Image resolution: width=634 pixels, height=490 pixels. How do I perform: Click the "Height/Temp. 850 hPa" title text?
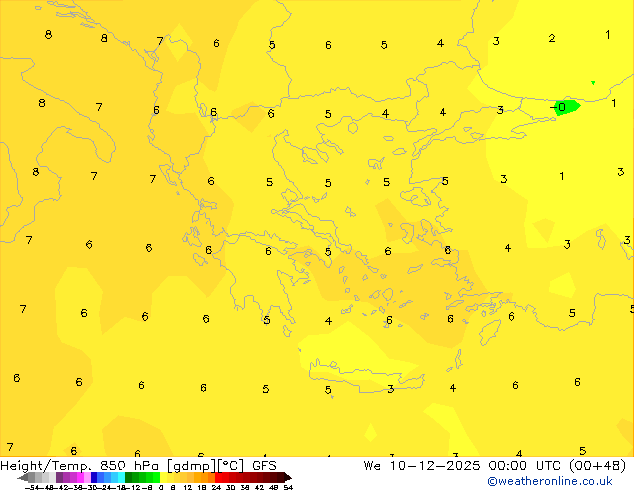(79, 465)
